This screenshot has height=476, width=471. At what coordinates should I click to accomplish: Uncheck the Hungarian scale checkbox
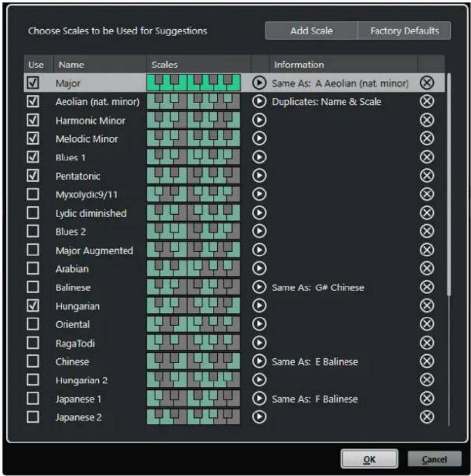point(33,306)
